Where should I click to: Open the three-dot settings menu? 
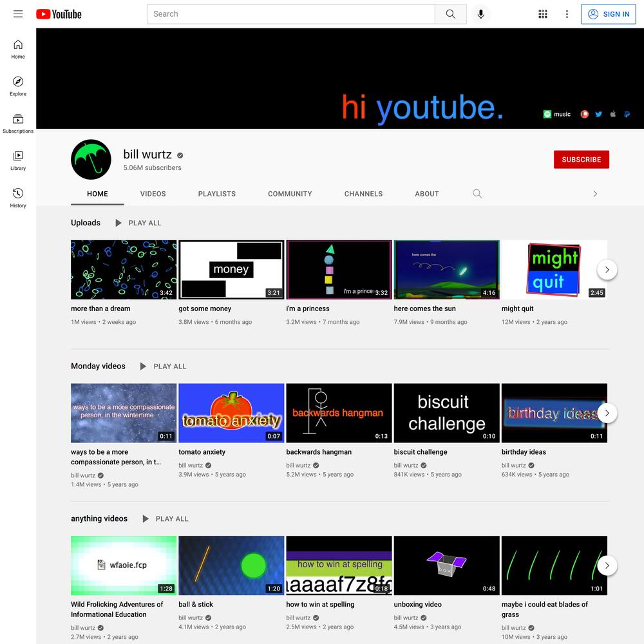point(567,14)
